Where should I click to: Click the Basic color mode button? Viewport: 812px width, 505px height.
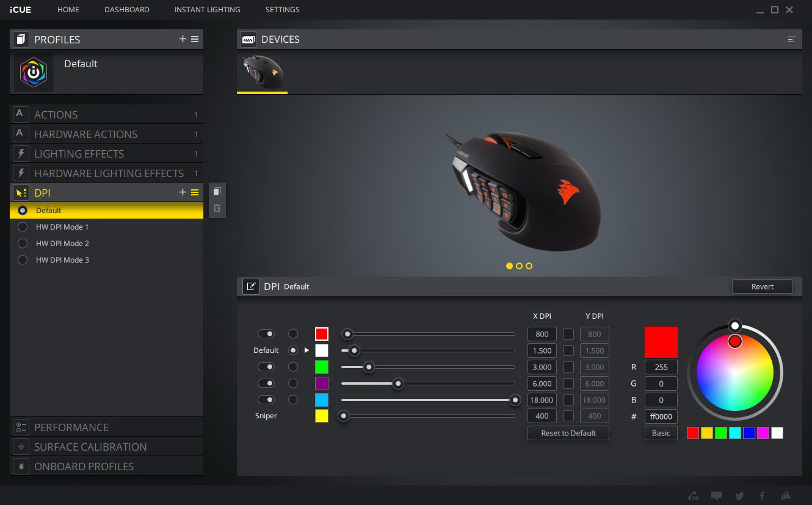point(661,433)
